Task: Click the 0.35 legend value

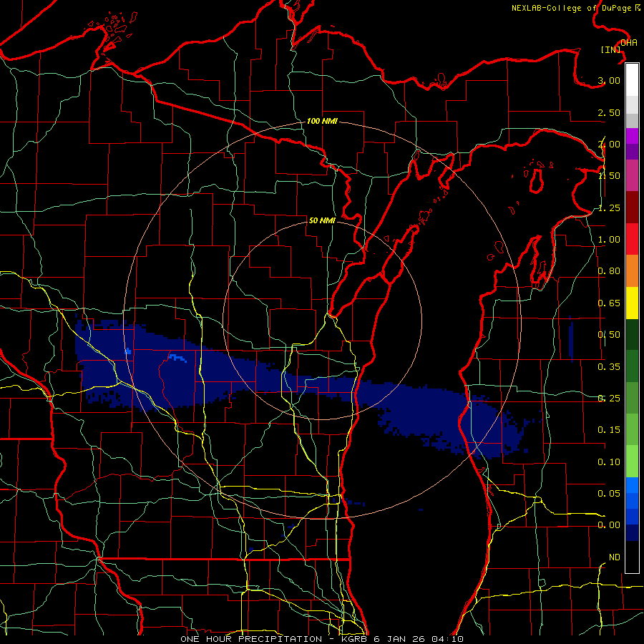Action: [609, 367]
